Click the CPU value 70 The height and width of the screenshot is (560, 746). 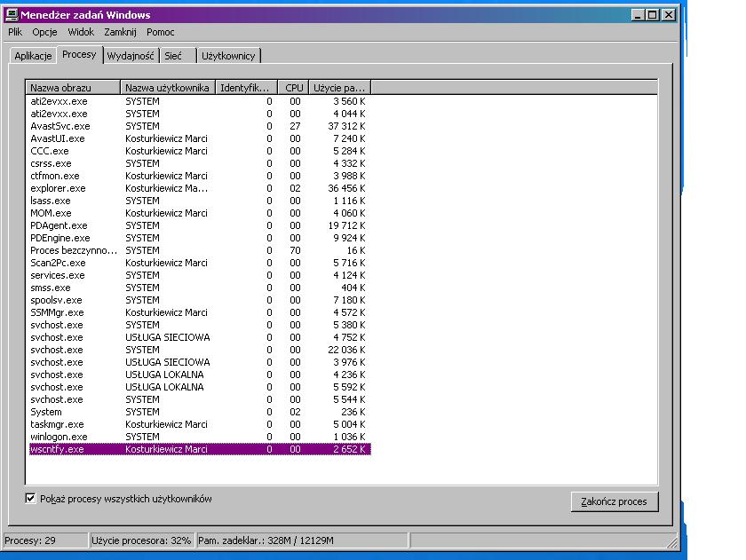(295, 250)
